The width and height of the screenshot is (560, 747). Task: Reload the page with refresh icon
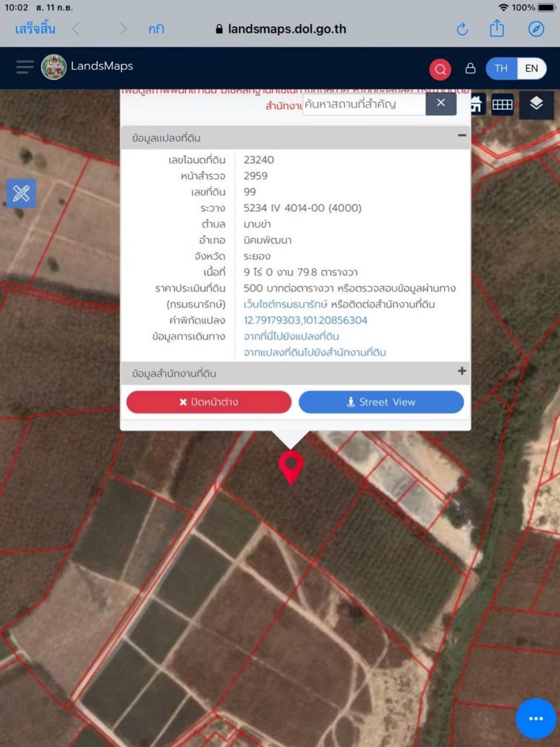pyautogui.click(x=462, y=29)
